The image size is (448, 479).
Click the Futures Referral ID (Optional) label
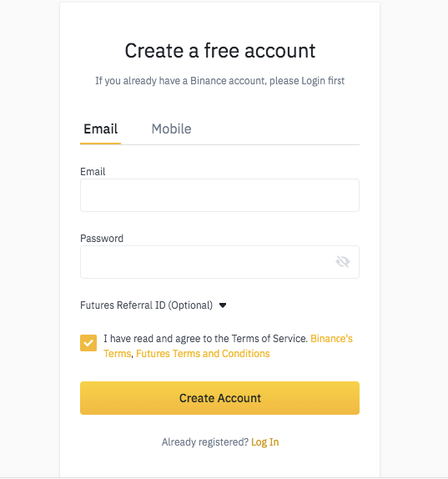(146, 305)
